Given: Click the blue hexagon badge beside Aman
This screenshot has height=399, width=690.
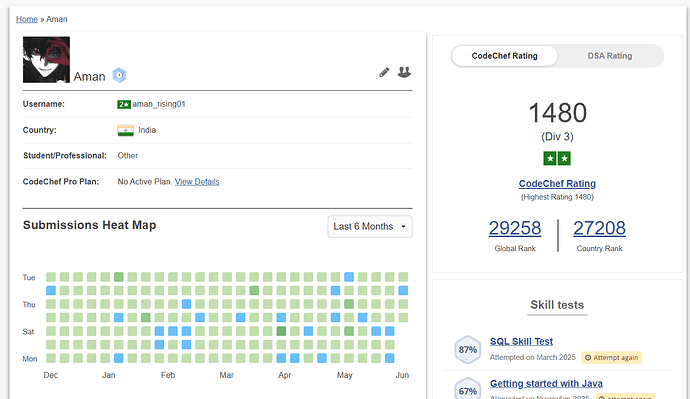Looking at the screenshot, I should point(119,75).
